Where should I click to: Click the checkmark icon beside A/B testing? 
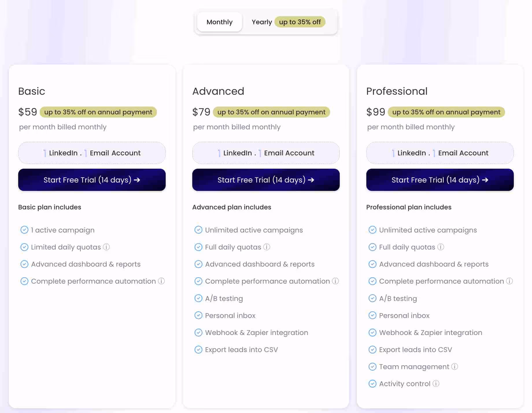[198, 298]
